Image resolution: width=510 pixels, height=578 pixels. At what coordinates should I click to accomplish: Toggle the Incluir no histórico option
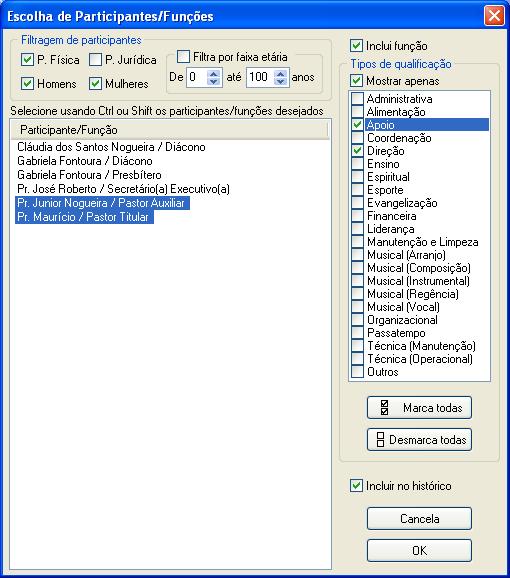click(x=356, y=485)
